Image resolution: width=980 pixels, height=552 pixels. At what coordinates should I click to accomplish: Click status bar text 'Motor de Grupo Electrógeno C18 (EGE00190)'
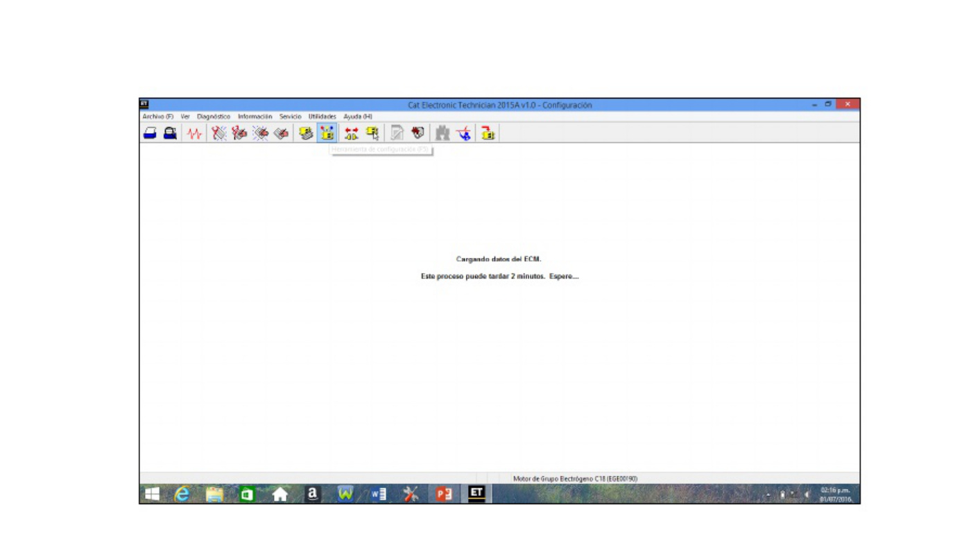(x=575, y=478)
